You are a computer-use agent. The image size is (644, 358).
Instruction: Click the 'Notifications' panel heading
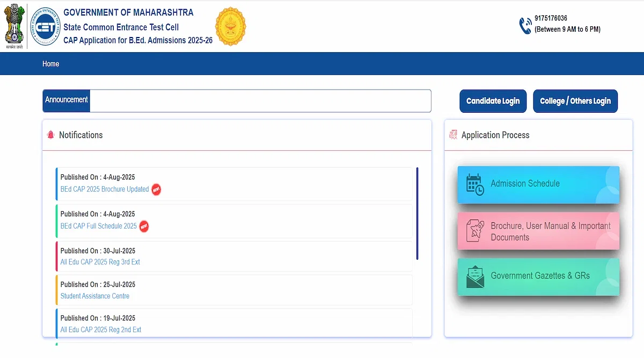point(81,135)
